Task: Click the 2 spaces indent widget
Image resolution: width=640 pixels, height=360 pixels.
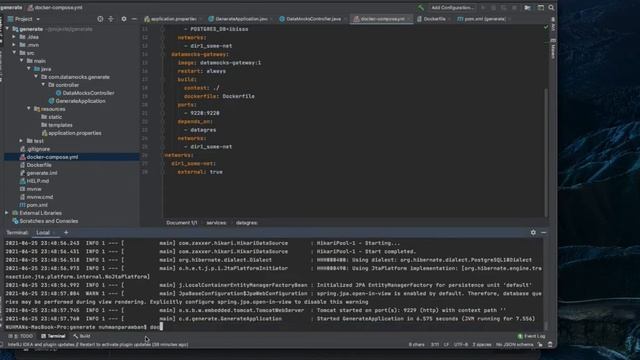Action: pos(482,345)
